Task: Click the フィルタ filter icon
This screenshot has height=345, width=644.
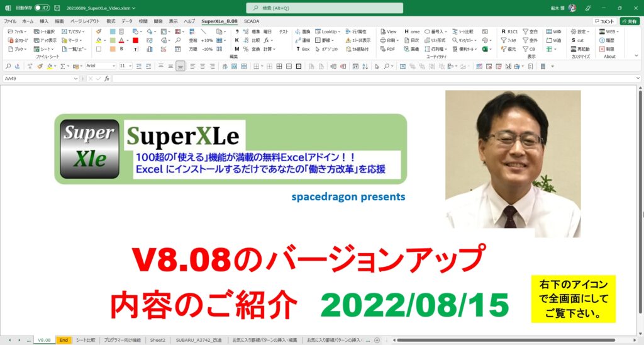Action: coord(508,40)
